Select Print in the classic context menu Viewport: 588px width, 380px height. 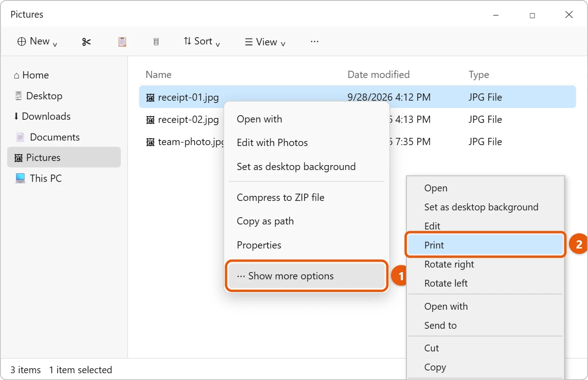[485, 245]
